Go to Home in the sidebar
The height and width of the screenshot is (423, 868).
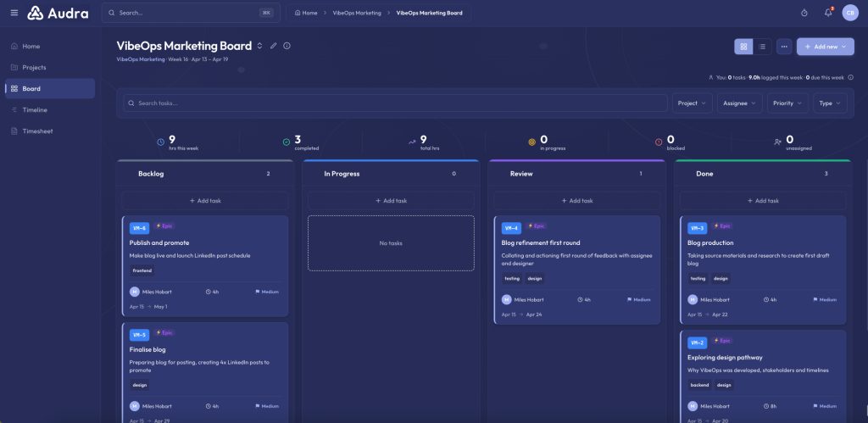50,46
